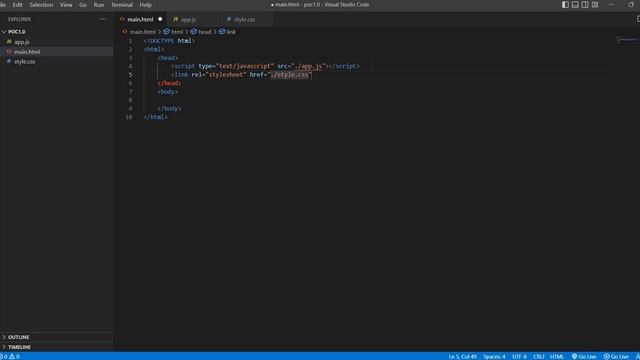Click line number 8 in the gutter

coord(130,100)
